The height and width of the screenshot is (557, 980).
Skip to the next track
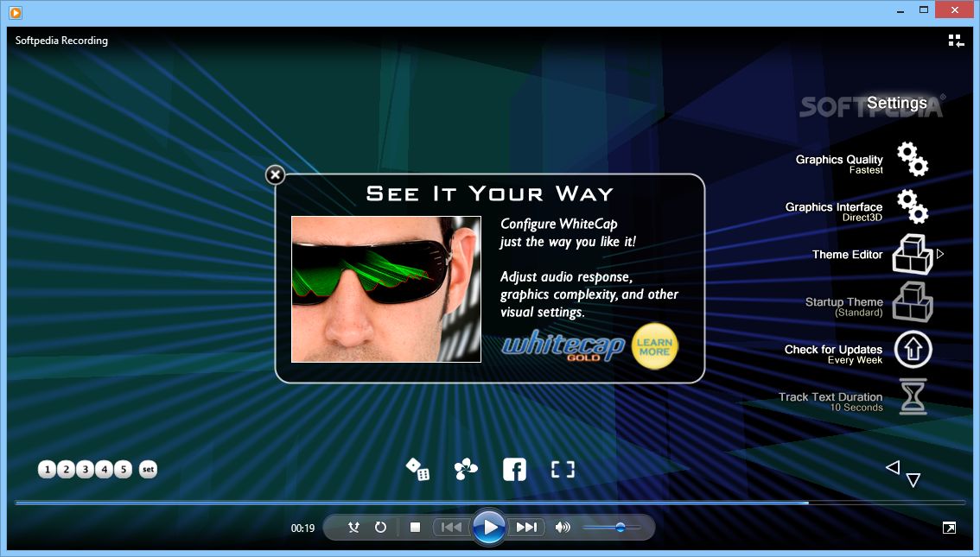(526, 528)
